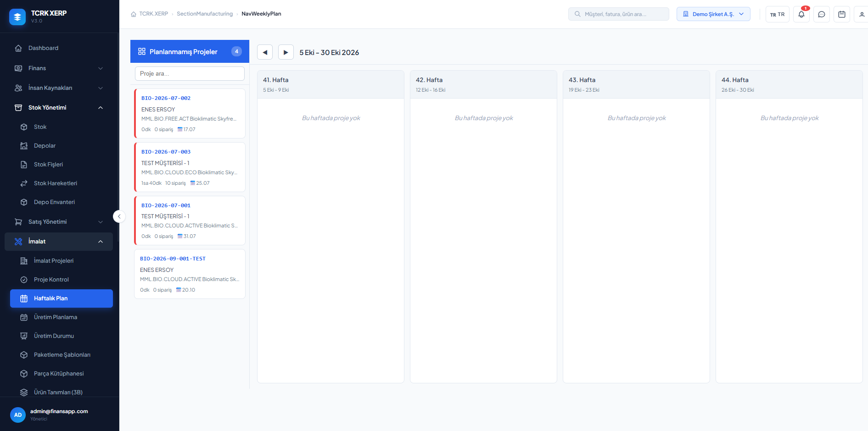
Task: Expand the İnsan Kaynakları menu
Action: coord(59,88)
